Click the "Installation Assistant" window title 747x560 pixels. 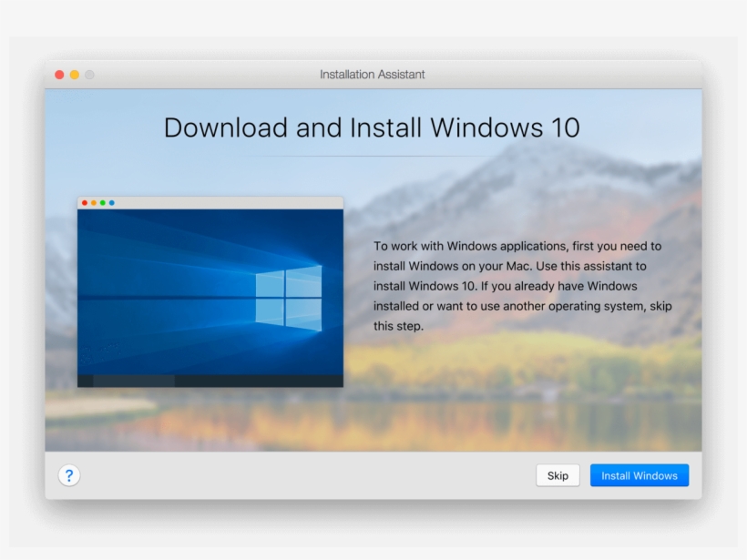(372, 75)
